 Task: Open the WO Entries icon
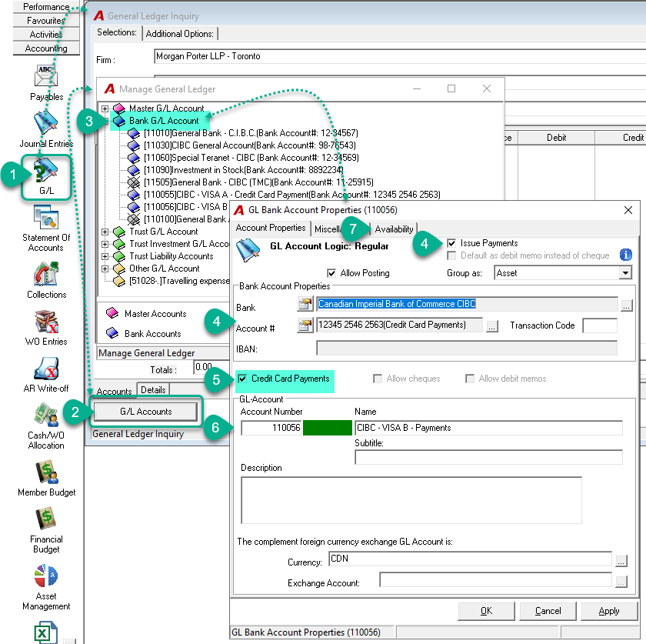46,321
